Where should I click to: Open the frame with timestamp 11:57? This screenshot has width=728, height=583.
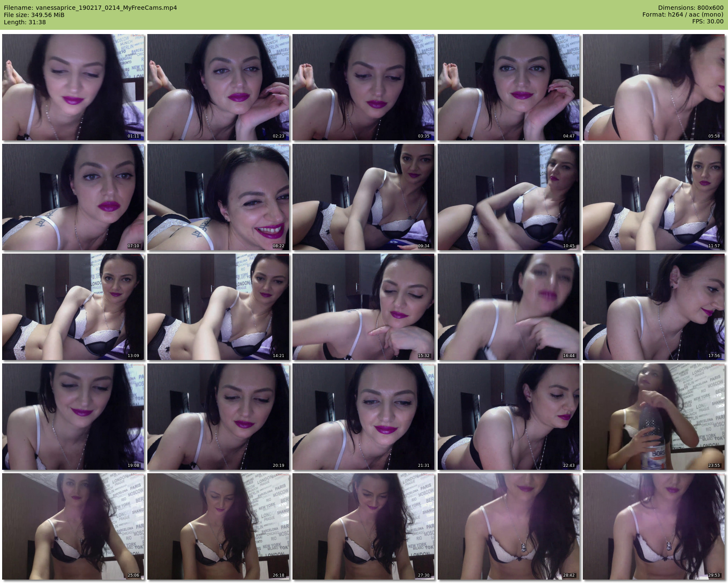click(x=654, y=197)
